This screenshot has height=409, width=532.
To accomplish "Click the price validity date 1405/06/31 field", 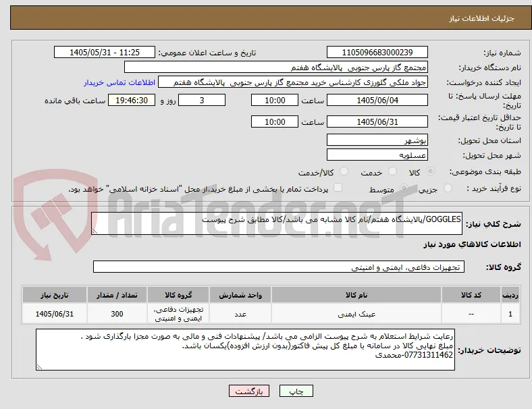I will point(377,121).
